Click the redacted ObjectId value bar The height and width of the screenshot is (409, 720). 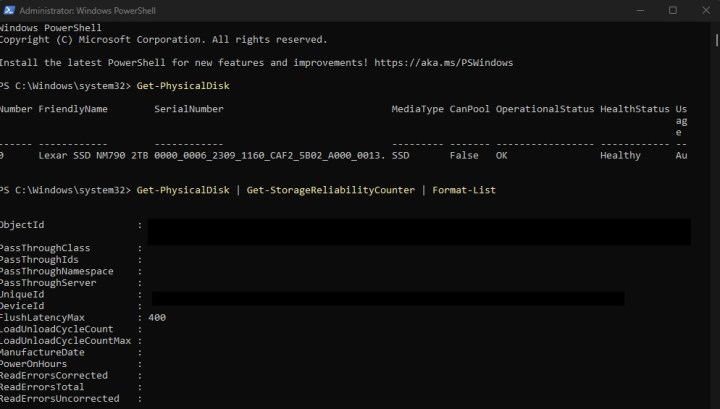(419, 231)
